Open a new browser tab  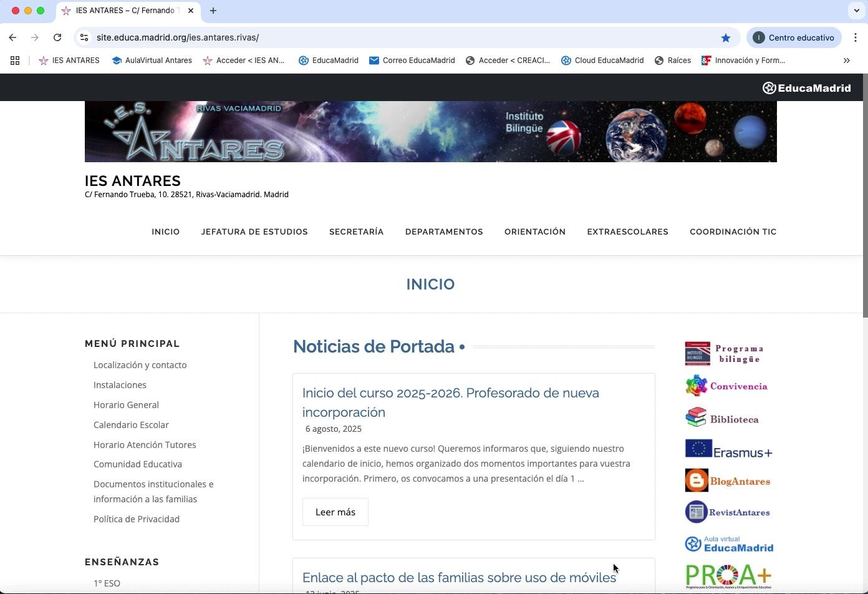(213, 11)
